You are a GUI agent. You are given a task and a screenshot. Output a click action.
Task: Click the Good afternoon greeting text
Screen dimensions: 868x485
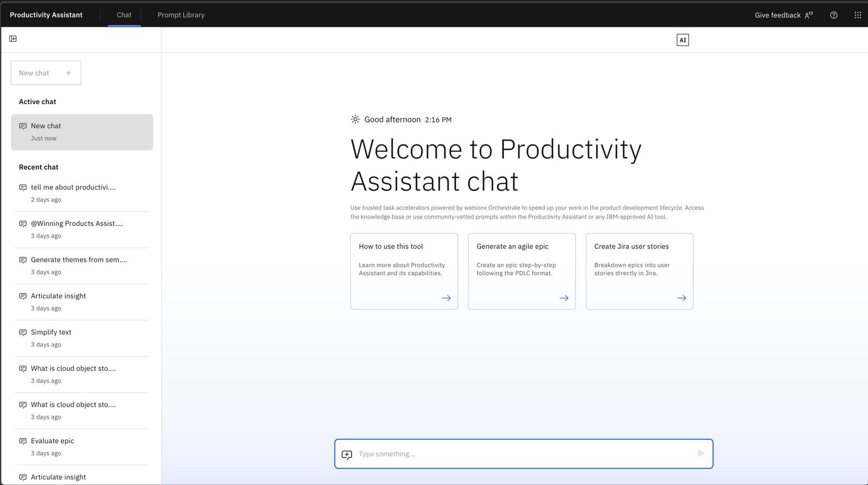click(392, 119)
